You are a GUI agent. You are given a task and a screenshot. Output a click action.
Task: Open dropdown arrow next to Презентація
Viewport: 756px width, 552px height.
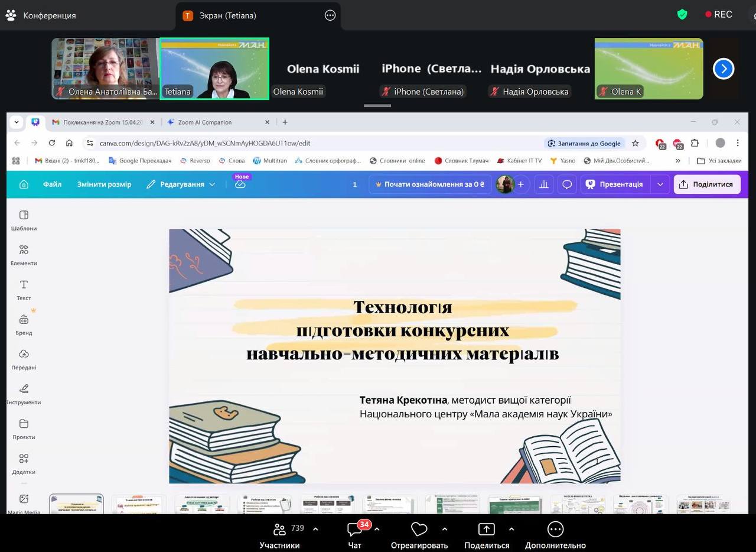coord(660,184)
